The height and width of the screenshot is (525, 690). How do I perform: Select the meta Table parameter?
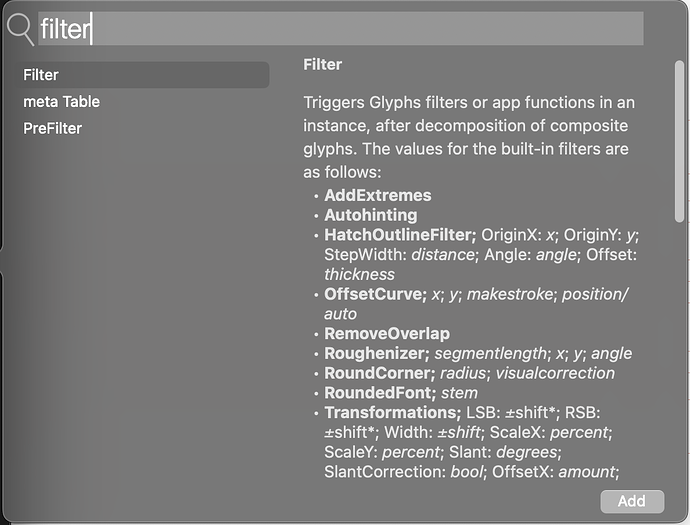pos(62,102)
